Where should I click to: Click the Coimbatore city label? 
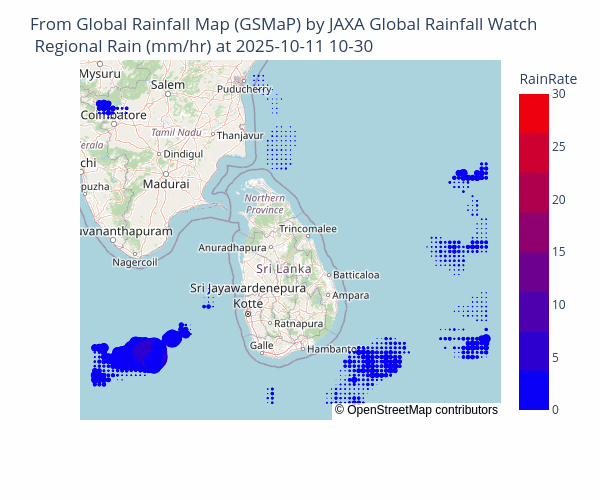(112, 115)
